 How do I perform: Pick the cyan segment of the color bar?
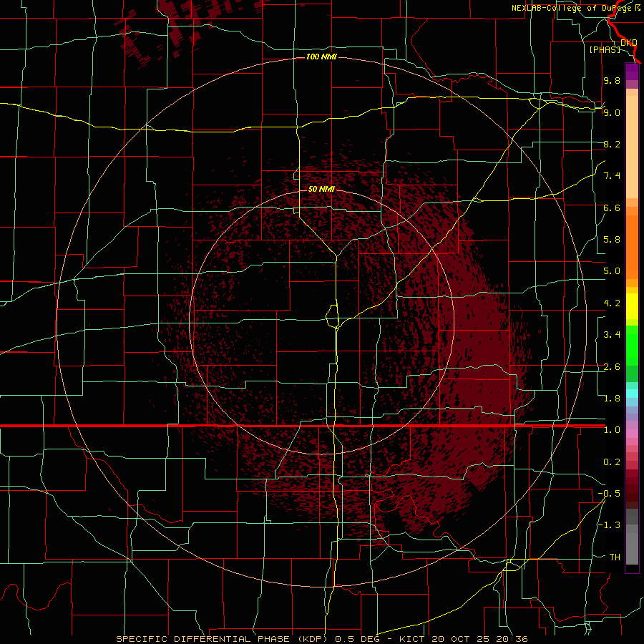coord(632,394)
